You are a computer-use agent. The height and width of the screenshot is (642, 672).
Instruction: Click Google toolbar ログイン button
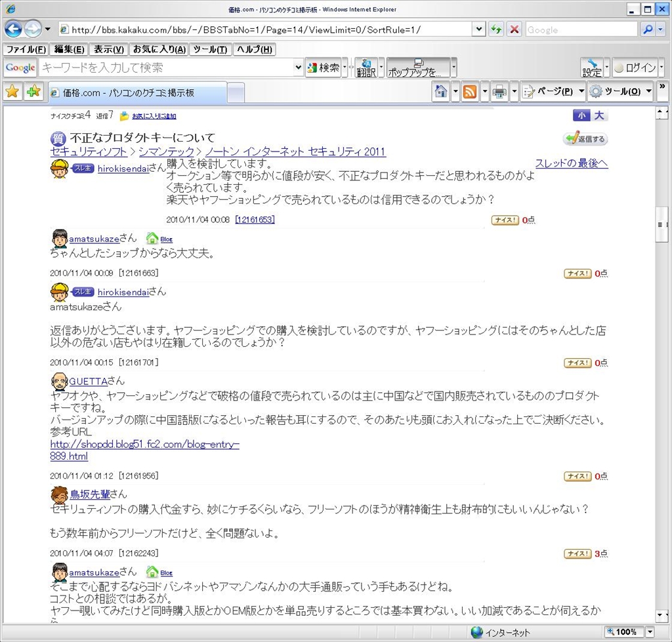[x=635, y=68]
